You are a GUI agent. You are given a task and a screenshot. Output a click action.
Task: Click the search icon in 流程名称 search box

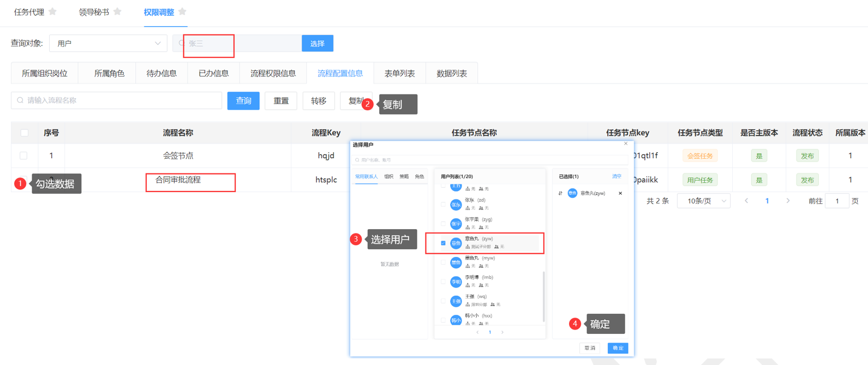point(20,100)
